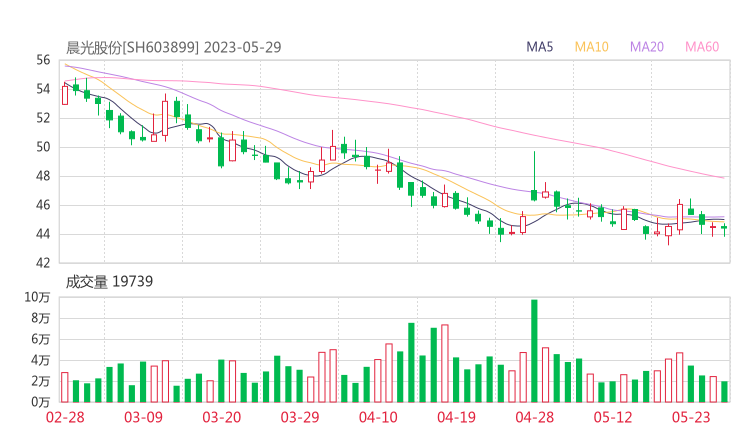740x440 pixels.
Task: Click the 05-12 date axis label
Action: tap(613, 417)
